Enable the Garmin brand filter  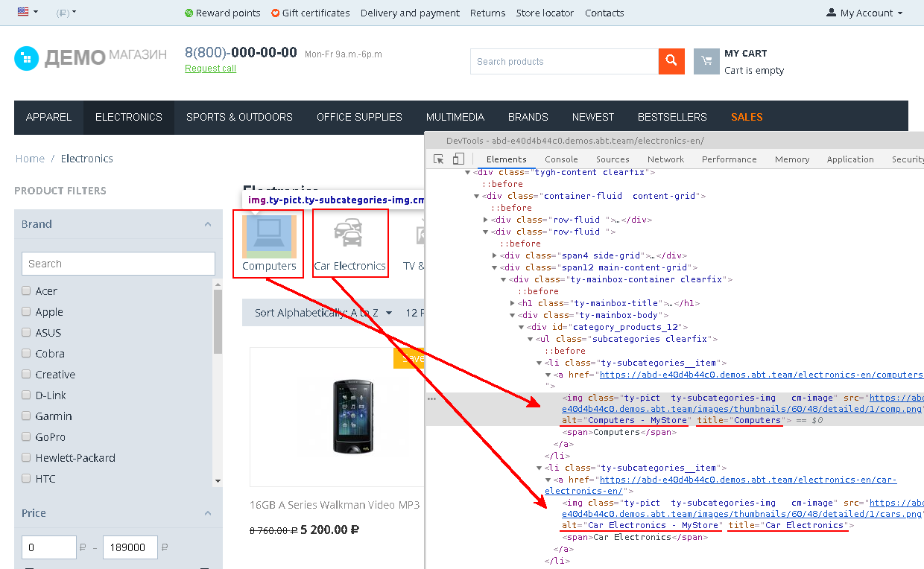(x=27, y=416)
